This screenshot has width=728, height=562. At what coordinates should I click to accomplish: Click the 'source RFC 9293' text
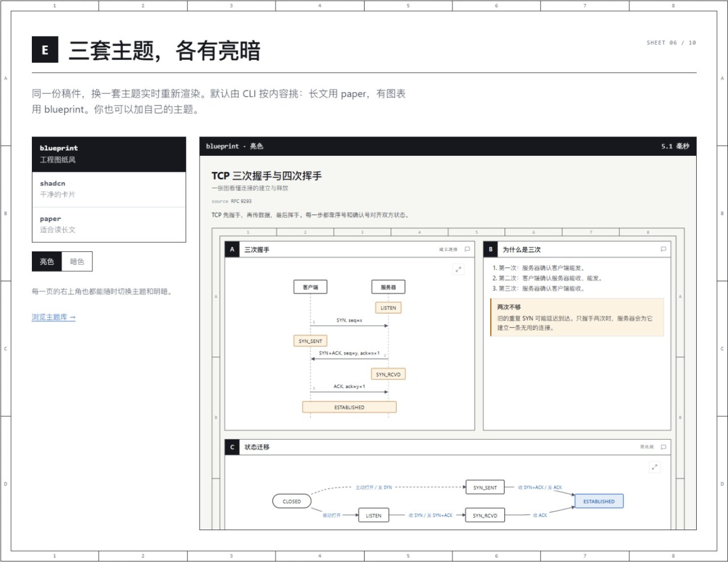(231, 201)
